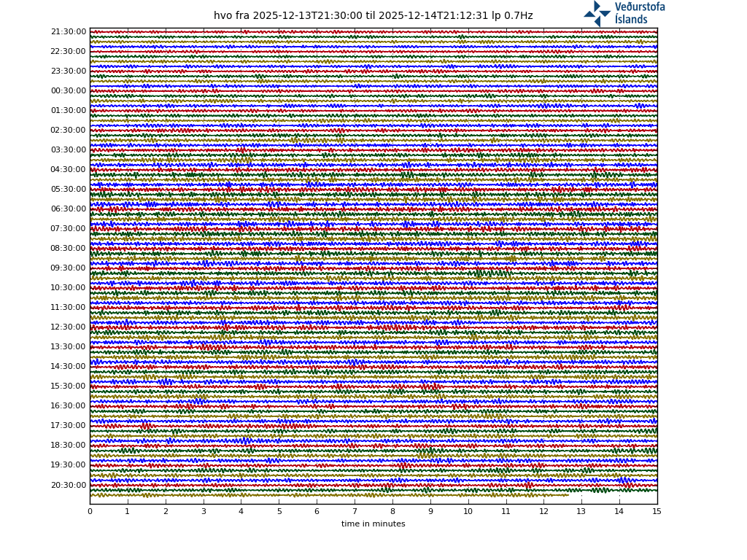Click the 0 minute tick label
The width and height of the screenshot is (747, 560).
click(x=90, y=512)
